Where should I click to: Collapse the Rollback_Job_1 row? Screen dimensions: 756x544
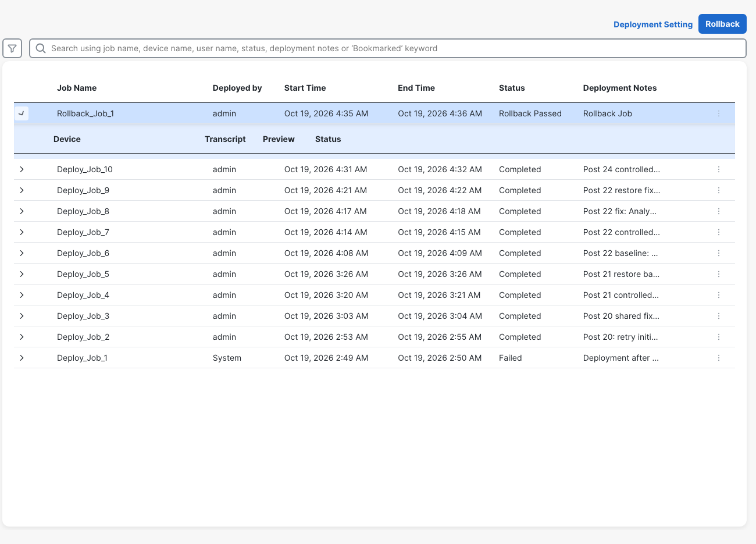22,113
